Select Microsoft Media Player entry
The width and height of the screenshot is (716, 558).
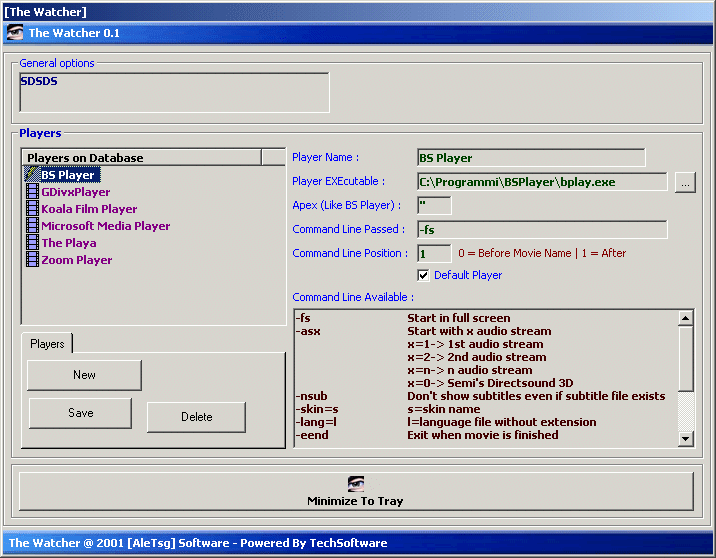click(105, 226)
